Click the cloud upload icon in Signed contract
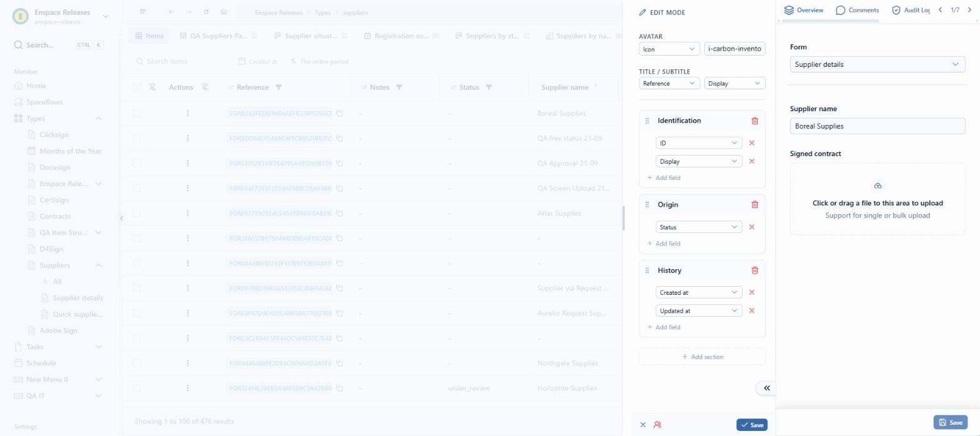 point(877,186)
